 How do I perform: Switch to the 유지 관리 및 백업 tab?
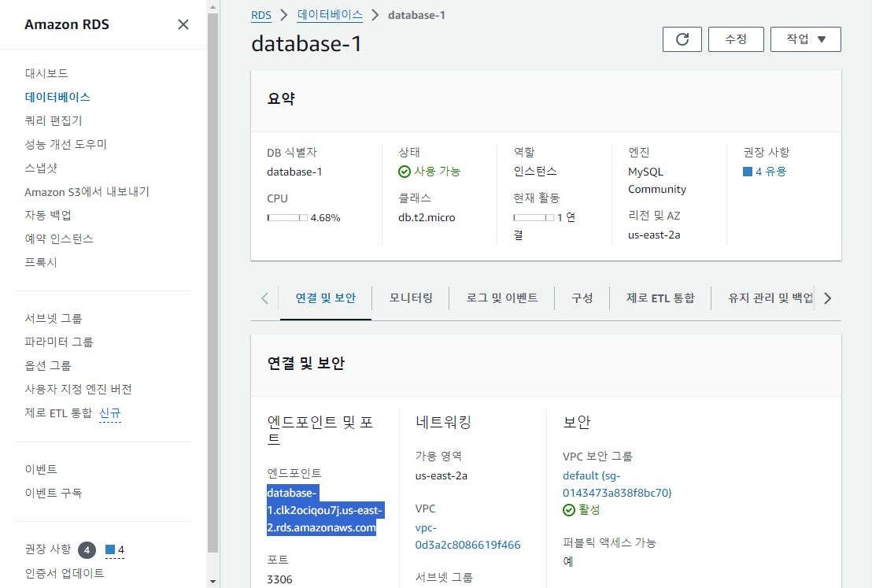770,298
